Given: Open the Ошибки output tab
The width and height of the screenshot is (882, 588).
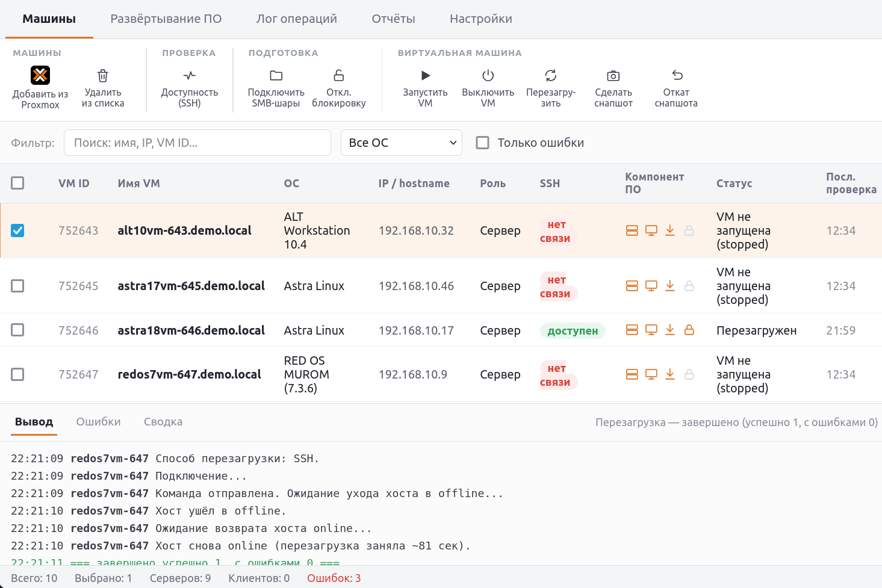Looking at the screenshot, I should click(x=99, y=422).
